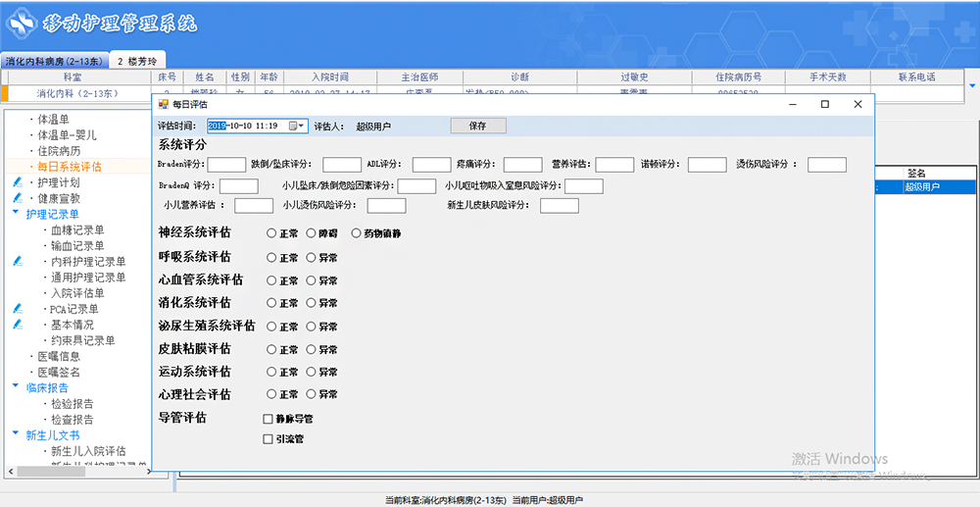Click the Braden评分 input field
Viewport: 980px width, 507px height.
point(226,165)
